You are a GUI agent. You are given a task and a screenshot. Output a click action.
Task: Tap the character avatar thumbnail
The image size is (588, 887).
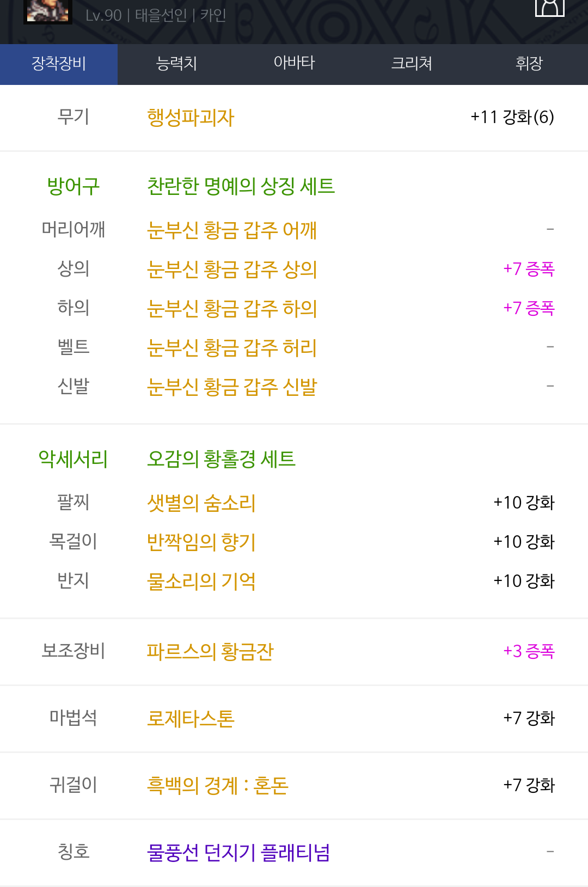tap(48, 11)
